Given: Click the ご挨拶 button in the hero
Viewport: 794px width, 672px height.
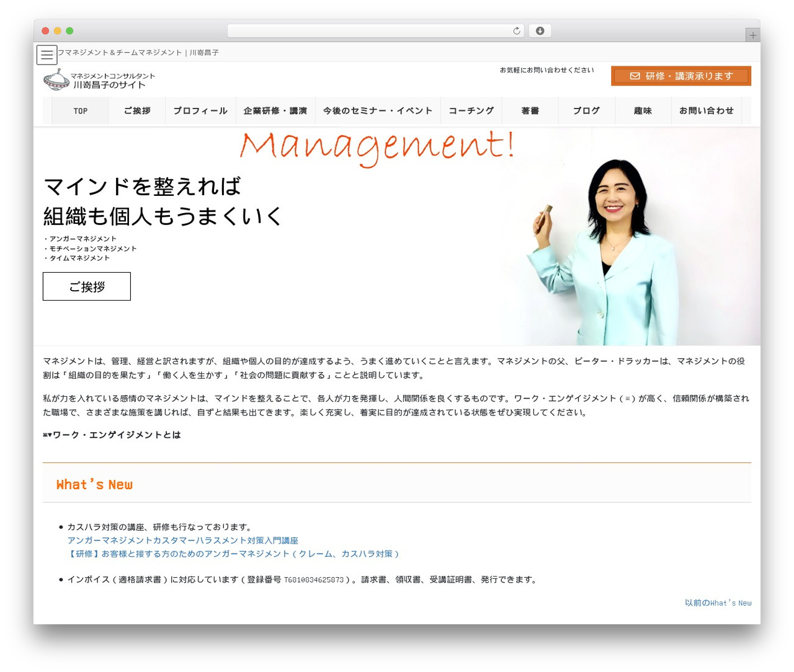Looking at the screenshot, I should tap(87, 286).
